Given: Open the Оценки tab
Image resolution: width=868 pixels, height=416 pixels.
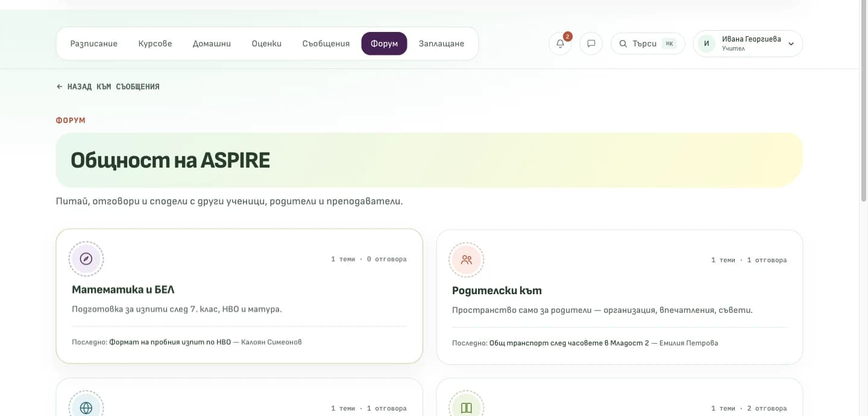Looking at the screenshot, I should (x=266, y=43).
